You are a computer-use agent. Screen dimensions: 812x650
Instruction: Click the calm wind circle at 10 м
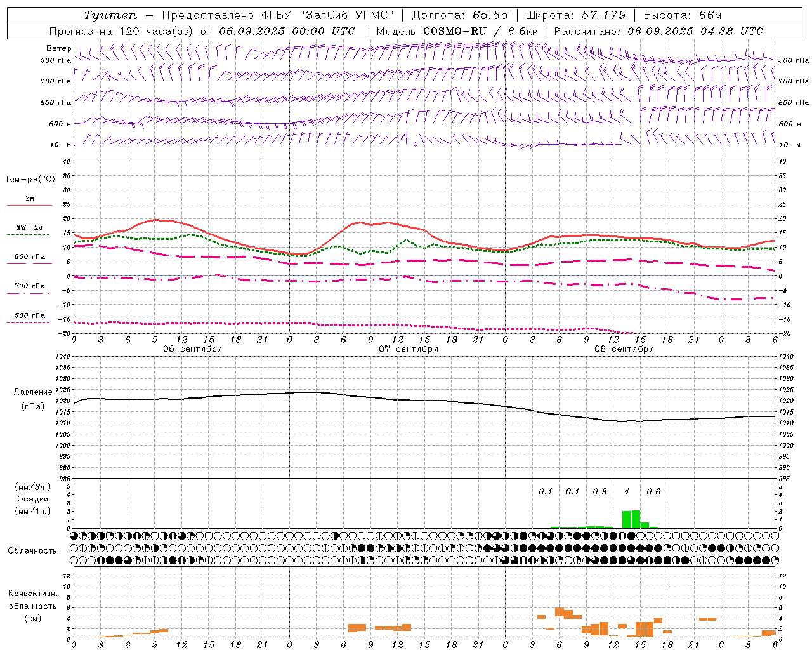click(416, 145)
